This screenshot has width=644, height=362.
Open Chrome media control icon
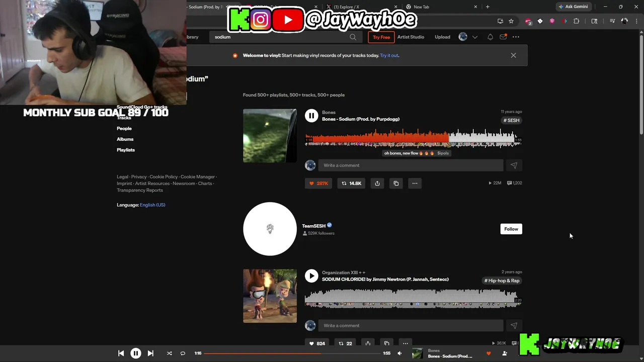(612, 21)
